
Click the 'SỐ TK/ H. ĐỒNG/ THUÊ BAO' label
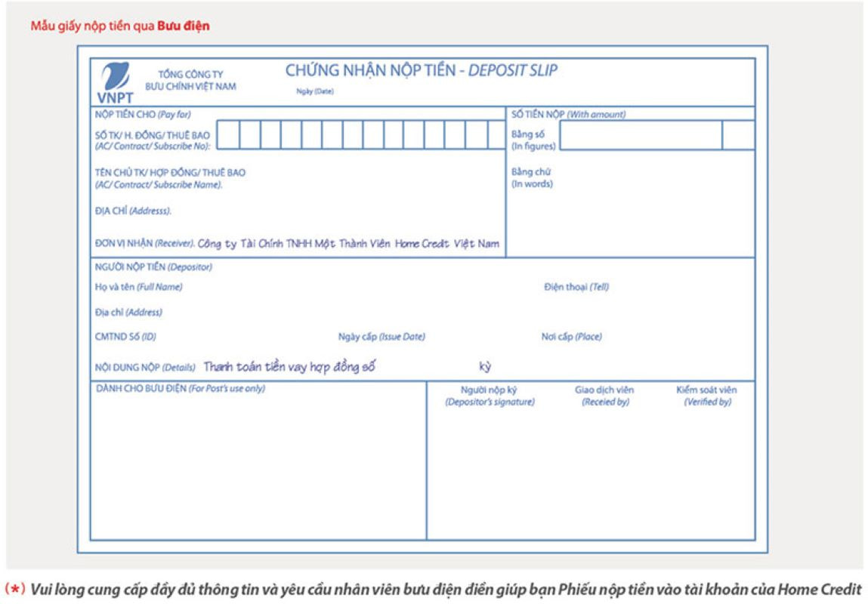point(153,135)
